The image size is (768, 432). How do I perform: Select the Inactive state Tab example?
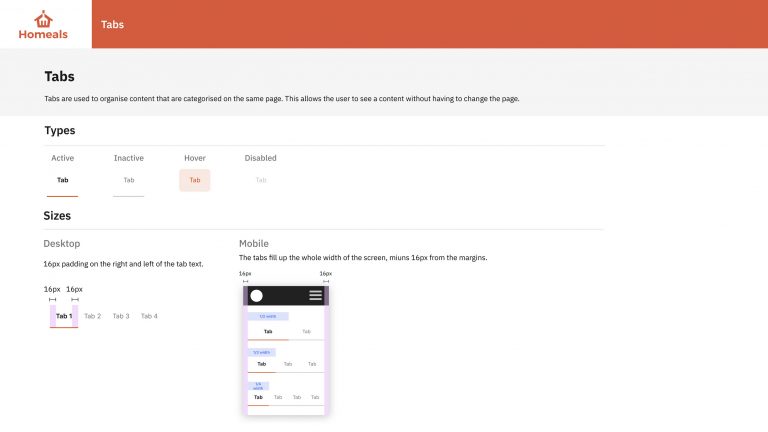point(128,180)
